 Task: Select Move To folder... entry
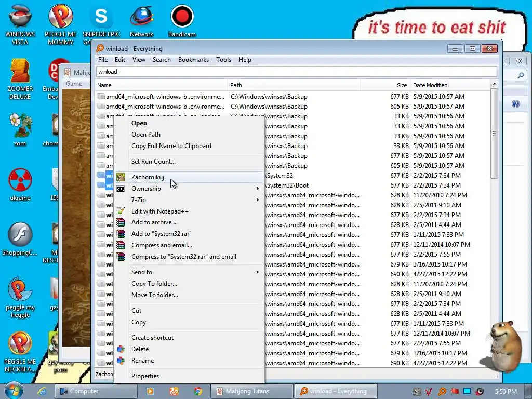[x=189, y=295]
